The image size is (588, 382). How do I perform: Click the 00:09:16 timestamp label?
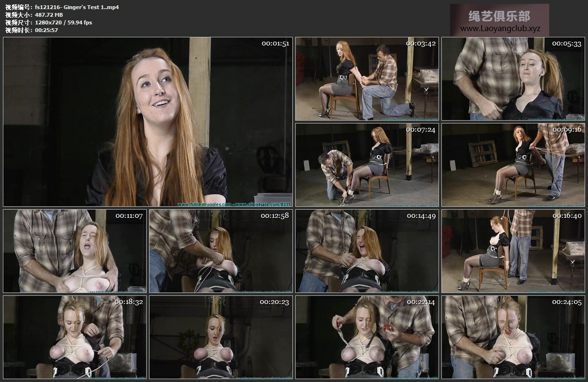tap(567, 129)
